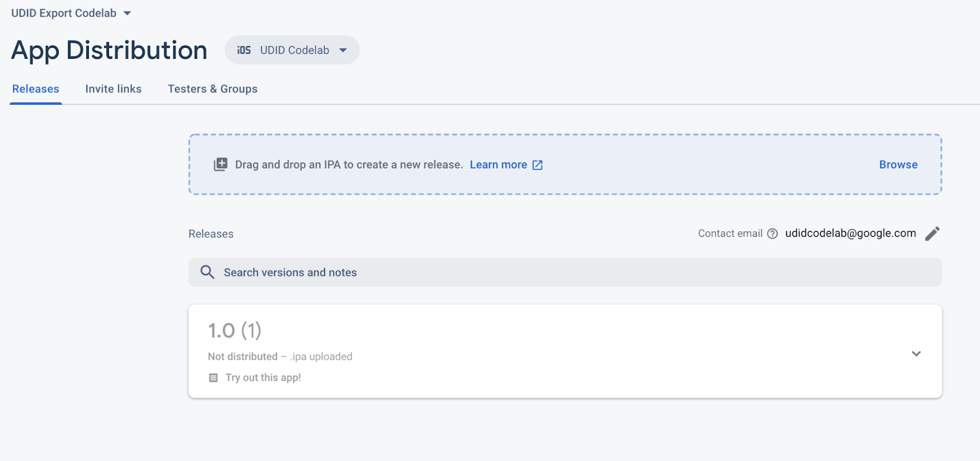Open the Invite links tab
980x461 pixels.
[x=113, y=89]
